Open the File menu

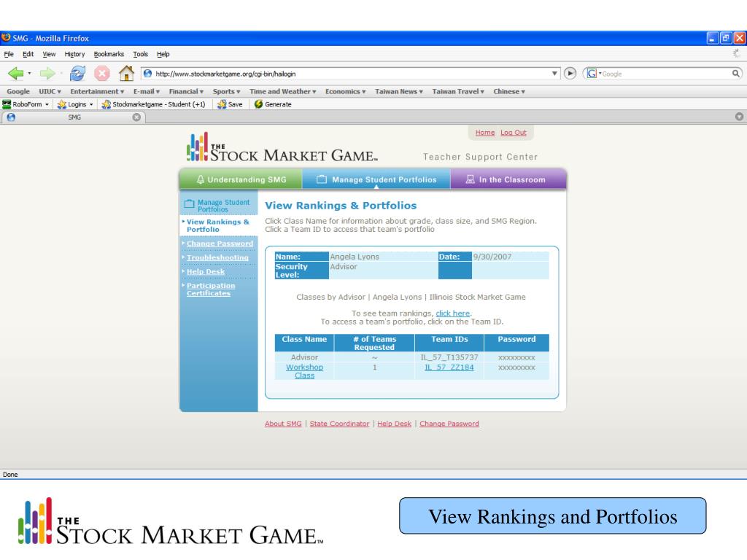click(9, 54)
